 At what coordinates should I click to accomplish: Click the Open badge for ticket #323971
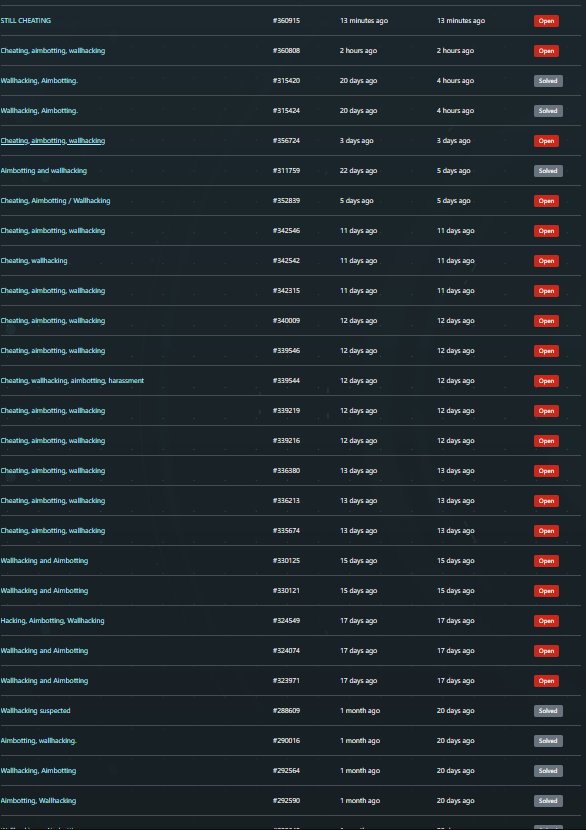click(x=546, y=681)
